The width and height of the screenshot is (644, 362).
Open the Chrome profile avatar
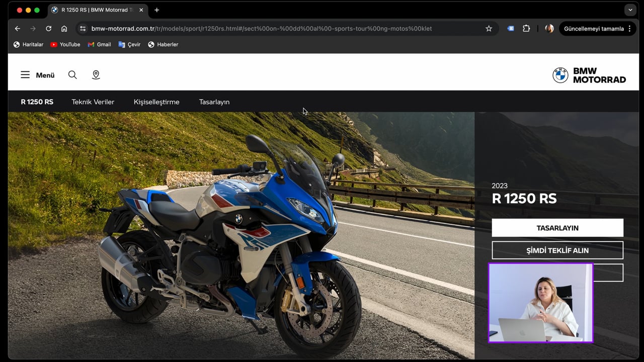click(549, 29)
